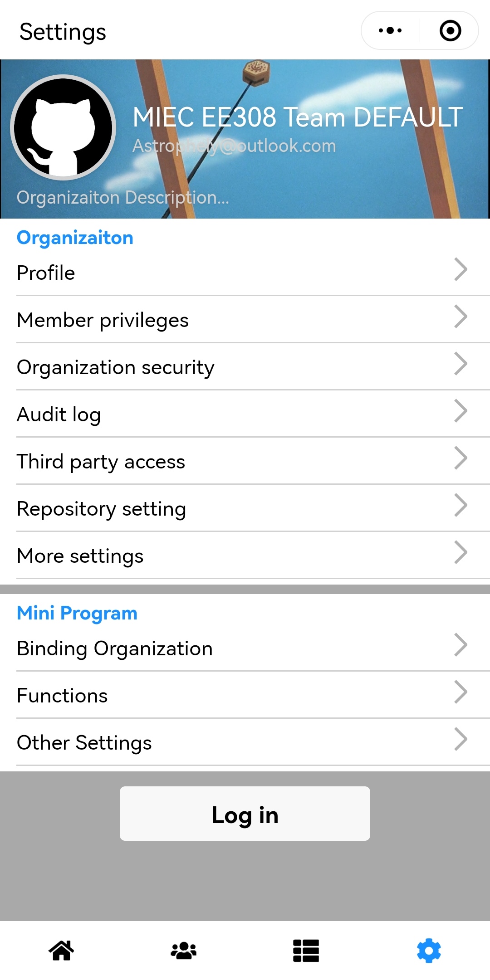
Task: Tap the home icon in bottom bar
Action: point(61,950)
